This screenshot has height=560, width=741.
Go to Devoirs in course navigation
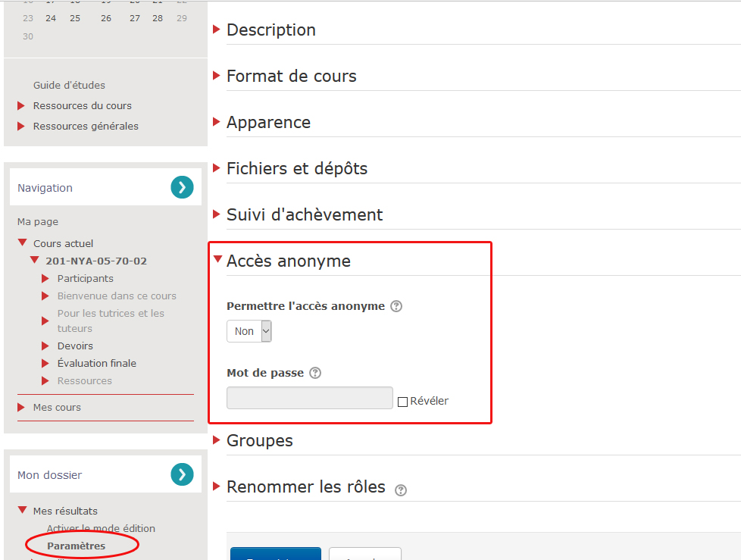[75, 346]
